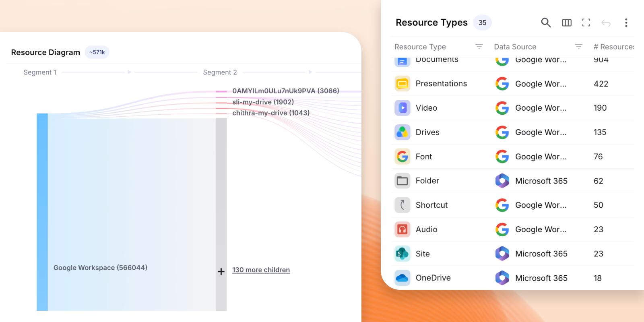Viewport: 644px width, 322px height.
Task: Click the 62 resources count
Action: [x=599, y=181]
